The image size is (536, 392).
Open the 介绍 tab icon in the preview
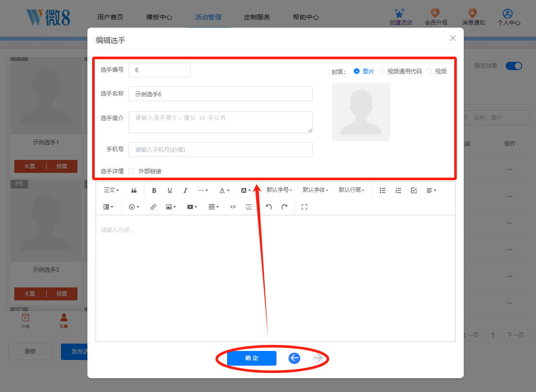(x=26, y=321)
